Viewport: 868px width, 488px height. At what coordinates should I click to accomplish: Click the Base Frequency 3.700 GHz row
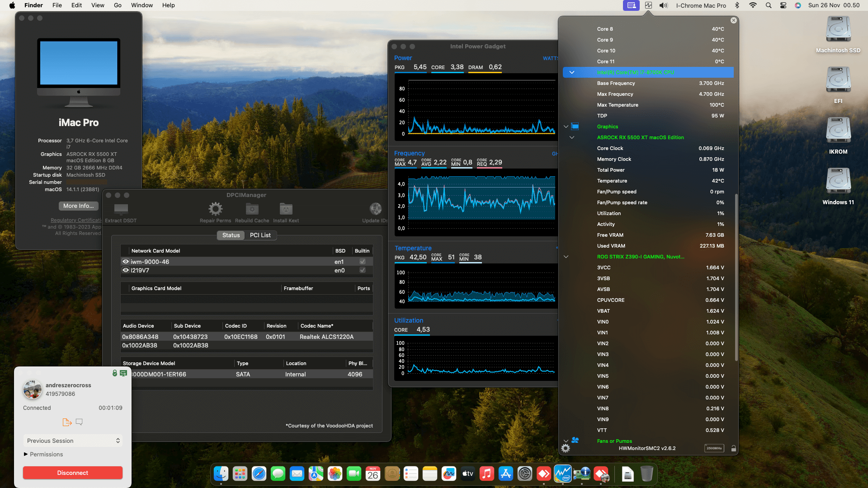coord(648,83)
